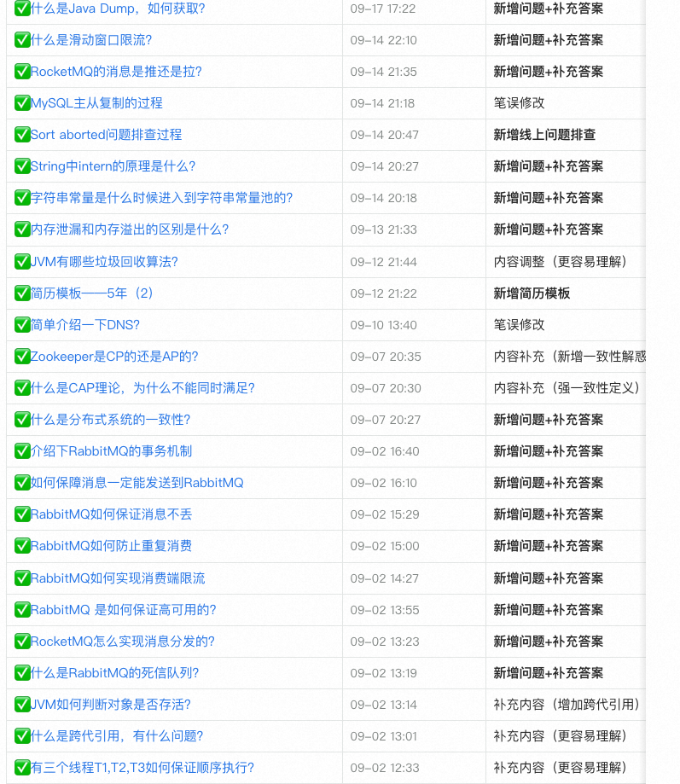This screenshot has height=784, width=680.
Task: Click green check icon beside RabbitMQ如何保证消息不丢
Action: click(x=22, y=514)
